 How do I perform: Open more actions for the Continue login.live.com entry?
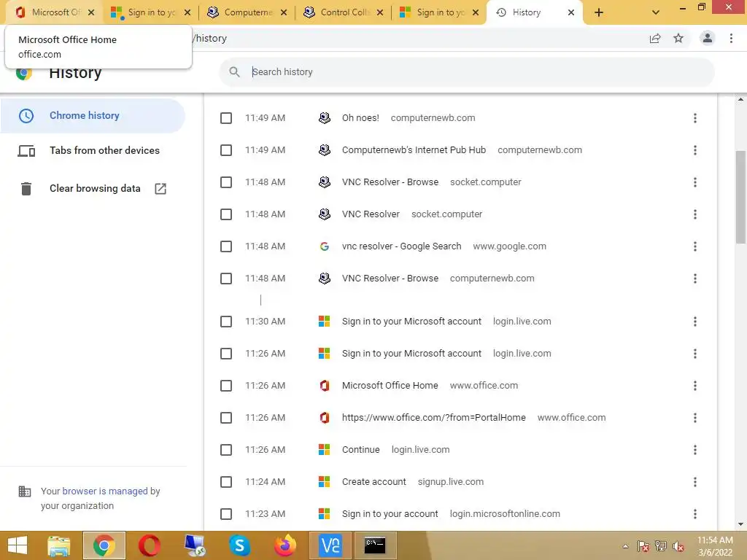pyautogui.click(x=695, y=449)
